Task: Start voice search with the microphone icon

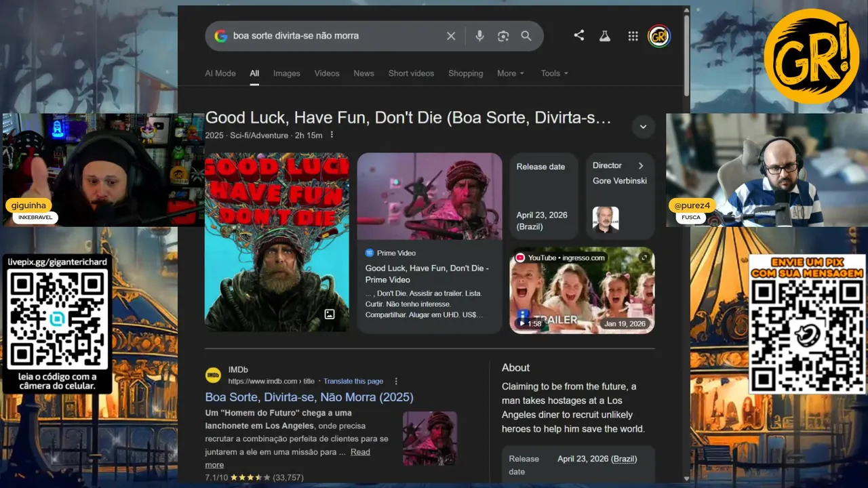Action: pyautogui.click(x=479, y=36)
